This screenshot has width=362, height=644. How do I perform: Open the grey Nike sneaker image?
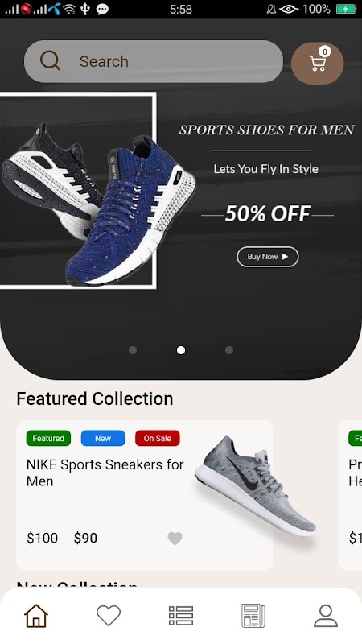(254, 487)
